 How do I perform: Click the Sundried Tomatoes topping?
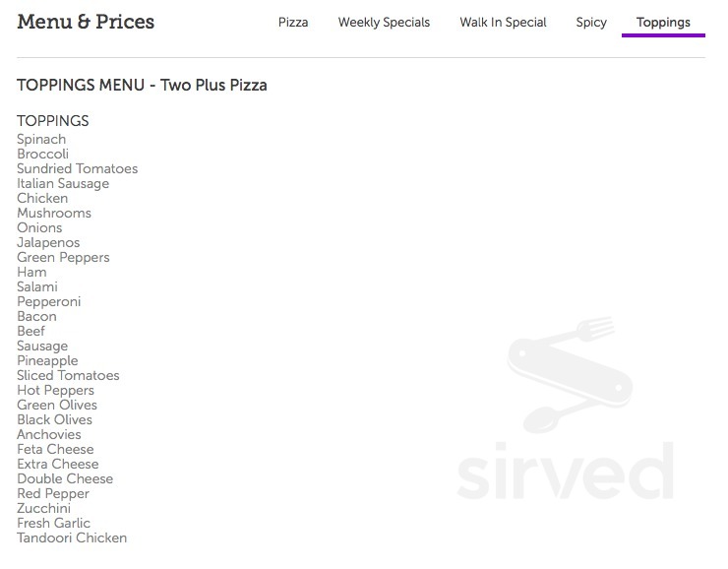tap(78, 168)
